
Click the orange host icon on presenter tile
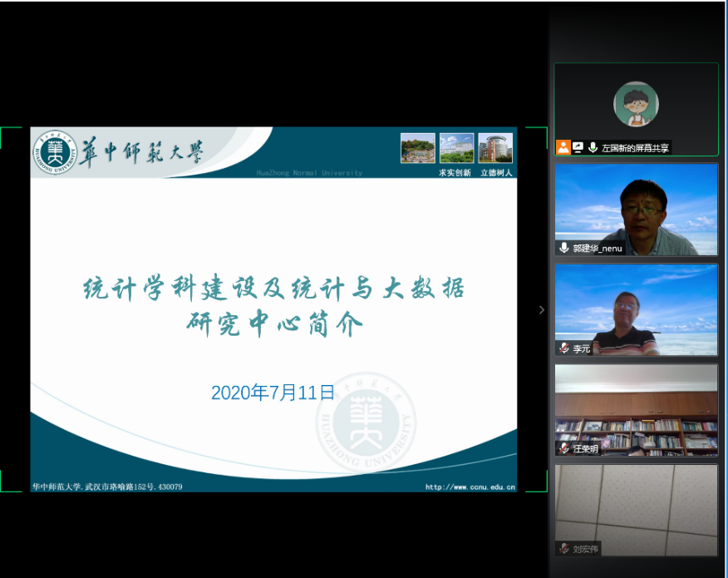(x=563, y=147)
